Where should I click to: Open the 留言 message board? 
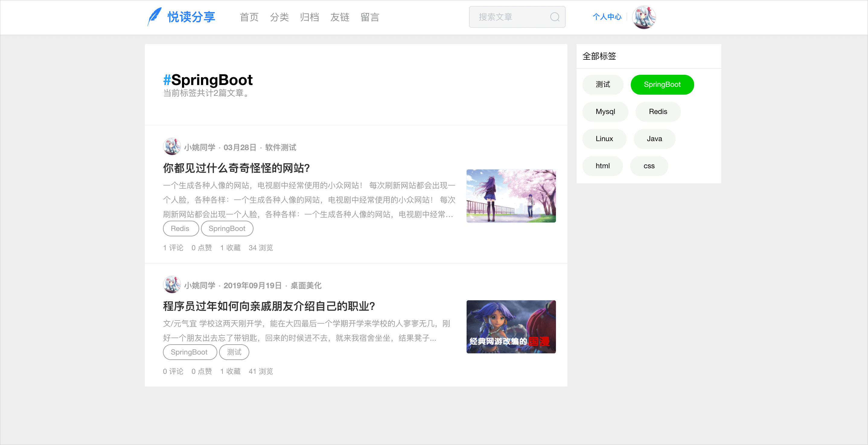click(x=370, y=17)
